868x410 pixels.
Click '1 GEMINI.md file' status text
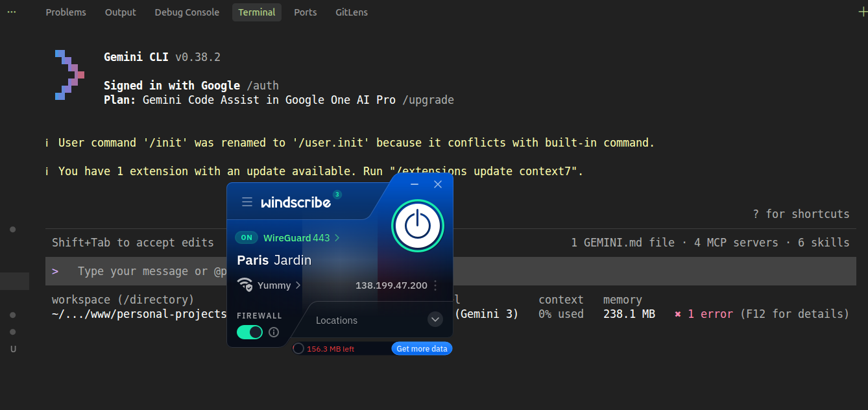coord(623,243)
